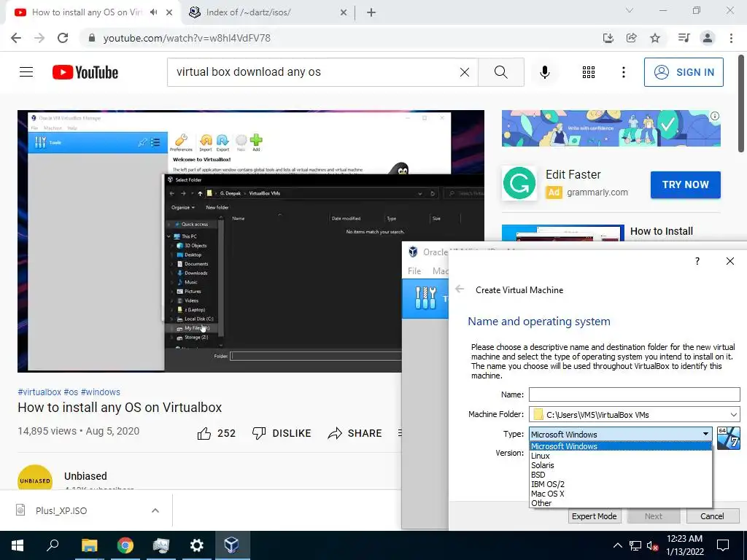
Task: Click DISLIKE thumbs down button
Action: [282, 433]
